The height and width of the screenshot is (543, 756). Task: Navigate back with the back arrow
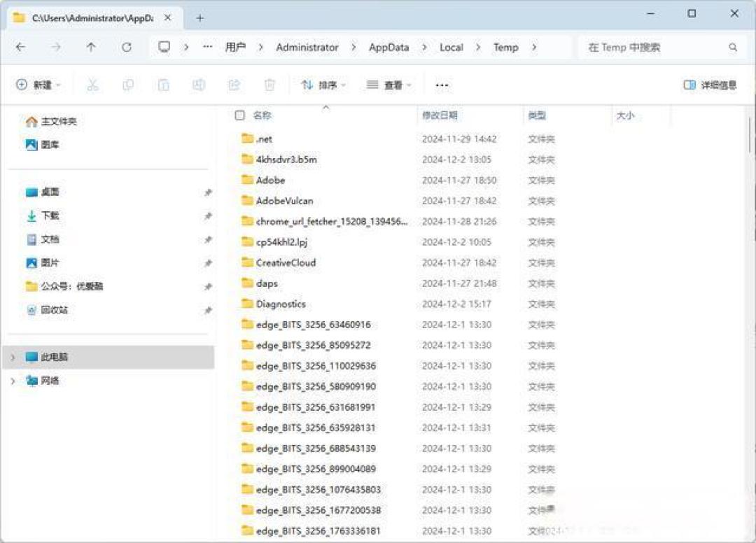coord(20,47)
